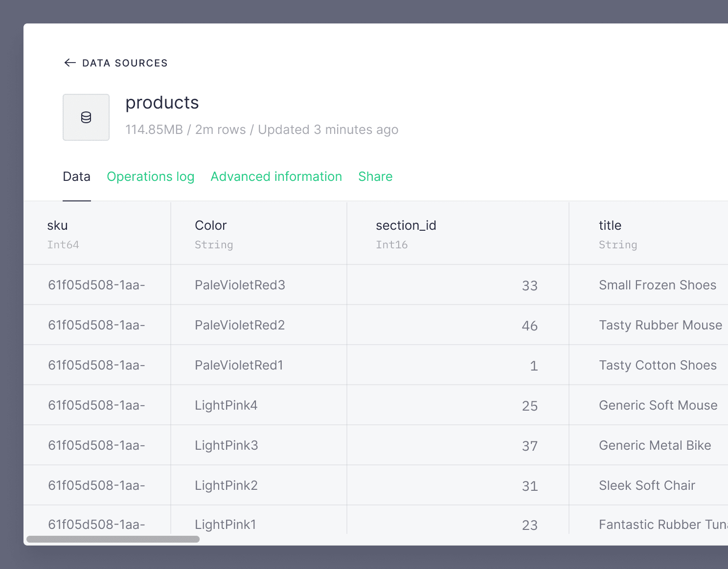Click the sku cell in PaleVioletRed3 row
Viewport: 728px width, 569px height.
97,285
